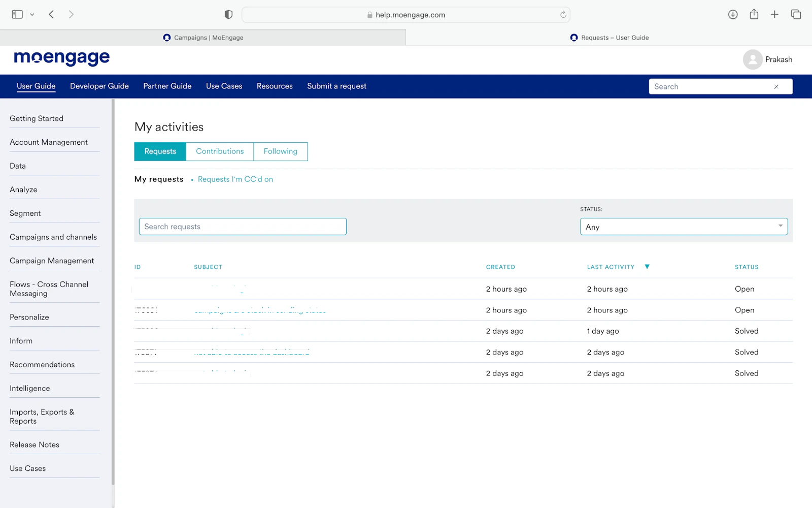
Task: Open Resources in navigation bar
Action: coord(275,86)
